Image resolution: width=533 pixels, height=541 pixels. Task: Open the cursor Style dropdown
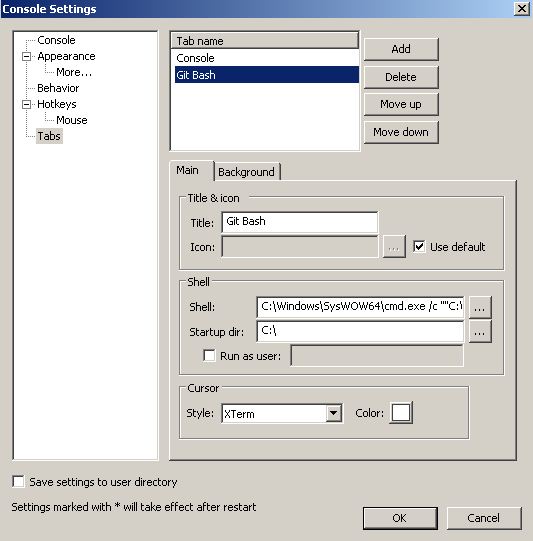tap(333, 413)
